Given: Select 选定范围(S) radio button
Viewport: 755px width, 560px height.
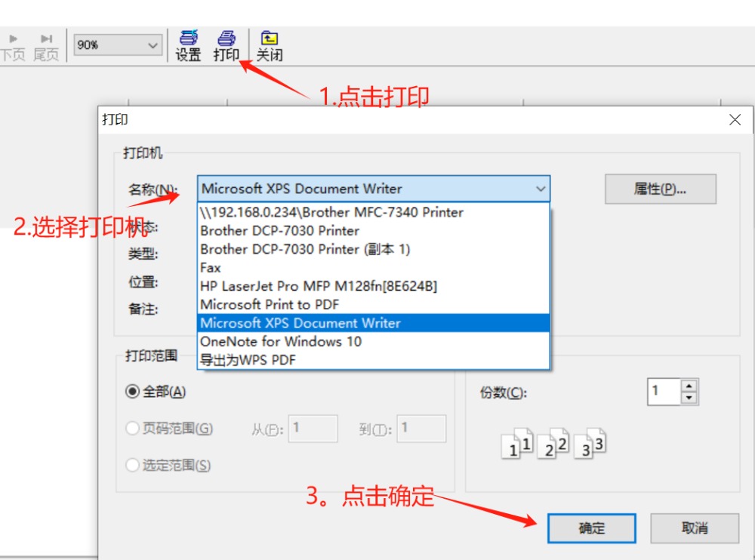Looking at the screenshot, I should pos(132,465).
